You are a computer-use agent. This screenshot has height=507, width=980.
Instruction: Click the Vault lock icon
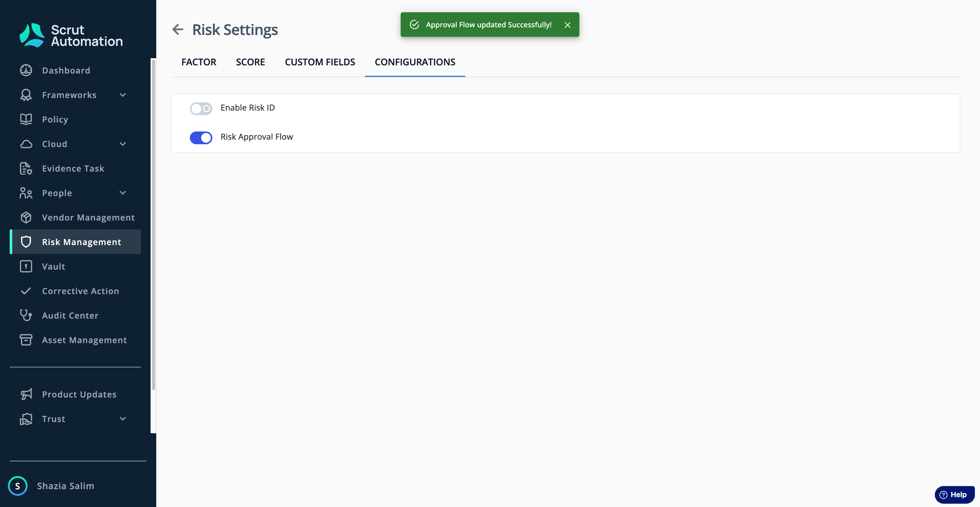(x=26, y=267)
